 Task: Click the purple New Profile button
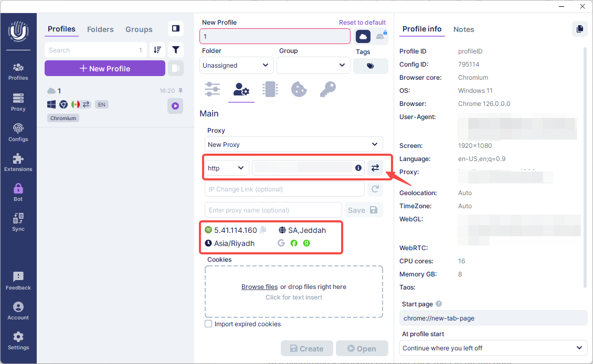coord(105,69)
